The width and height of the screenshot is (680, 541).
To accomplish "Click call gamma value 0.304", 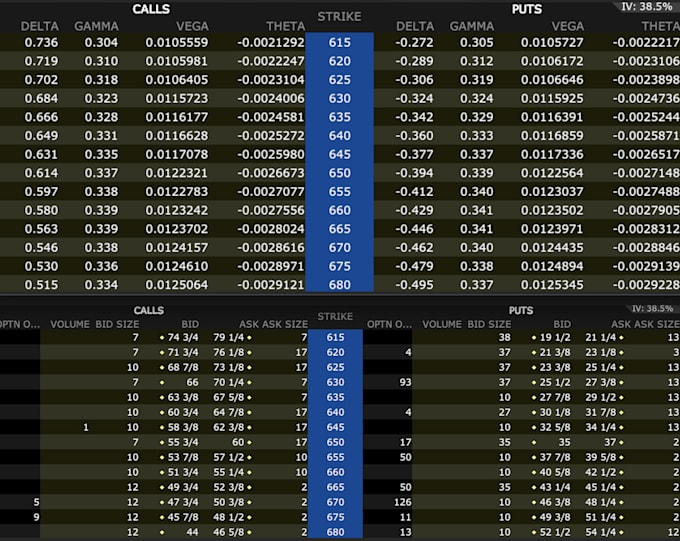I will (101, 43).
